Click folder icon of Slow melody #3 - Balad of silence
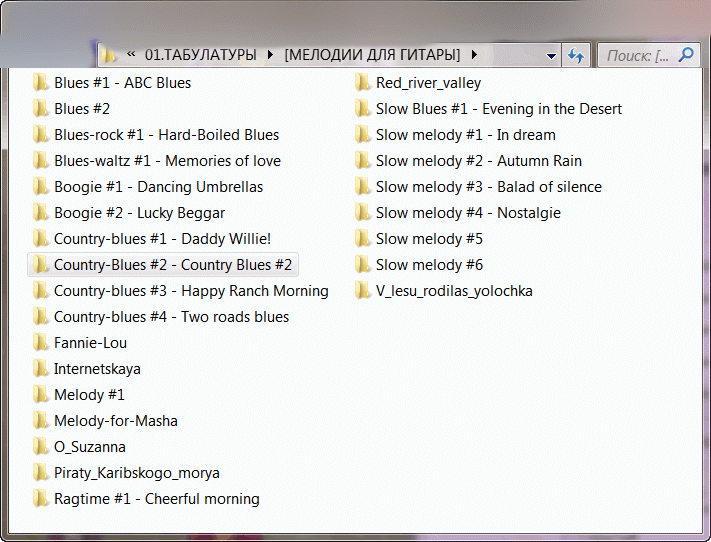This screenshot has height=542, width=711. [362, 186]
